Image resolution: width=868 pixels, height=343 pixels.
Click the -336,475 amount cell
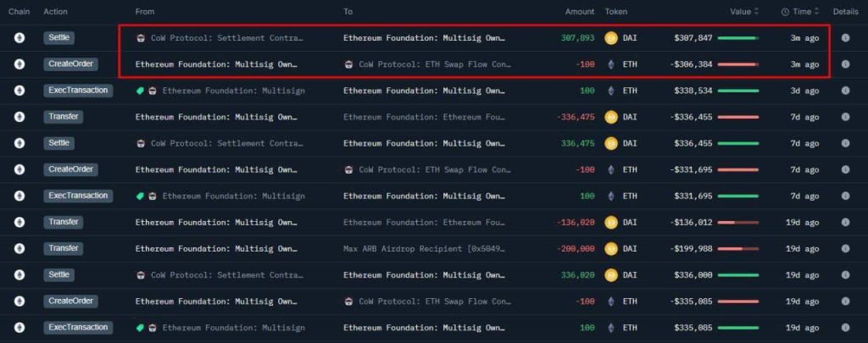[576, 117]
